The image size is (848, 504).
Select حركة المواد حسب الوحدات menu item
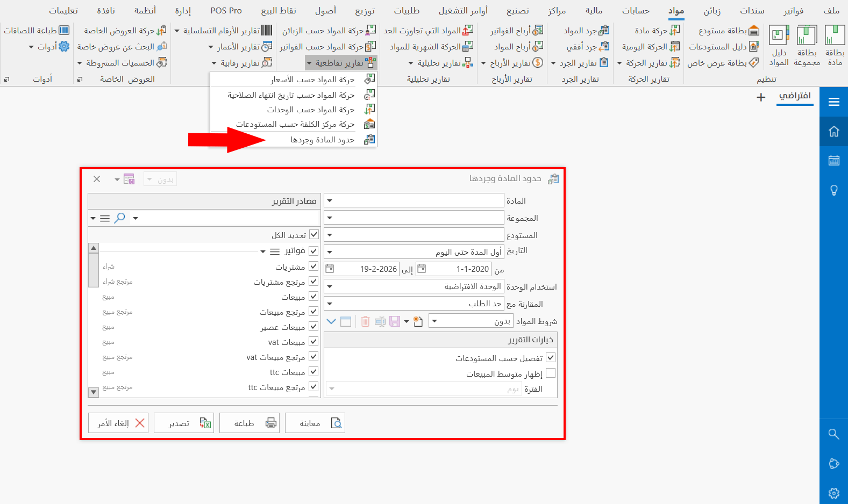coord(294,110)
